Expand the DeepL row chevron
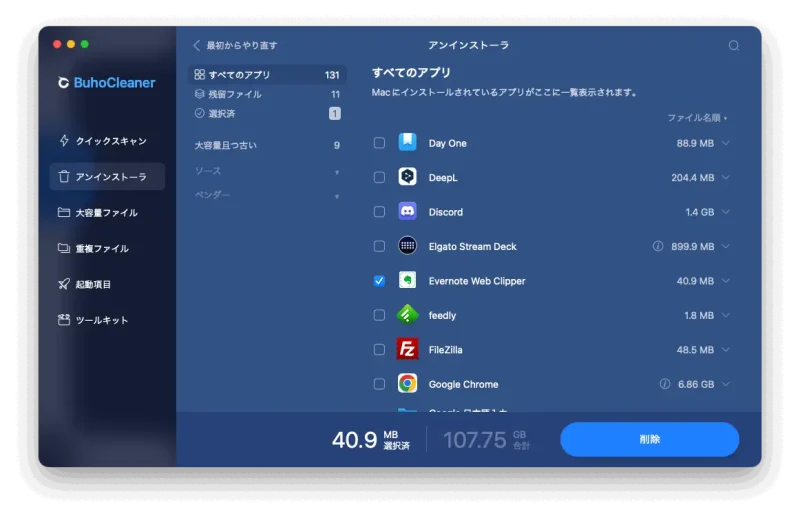Screen dimensions: 800x518 [x=726, y=178]
